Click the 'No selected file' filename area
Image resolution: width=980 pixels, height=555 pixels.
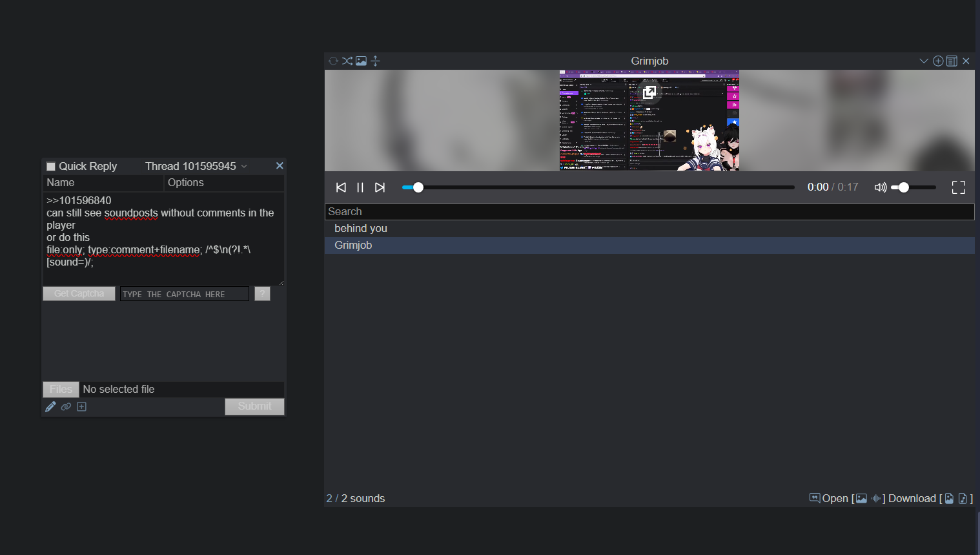182,390
